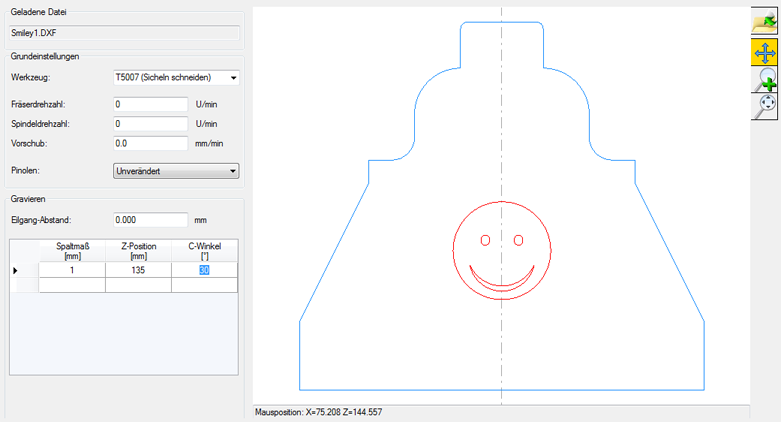Click the Spindeldrehzahl input field

(151, 124)
